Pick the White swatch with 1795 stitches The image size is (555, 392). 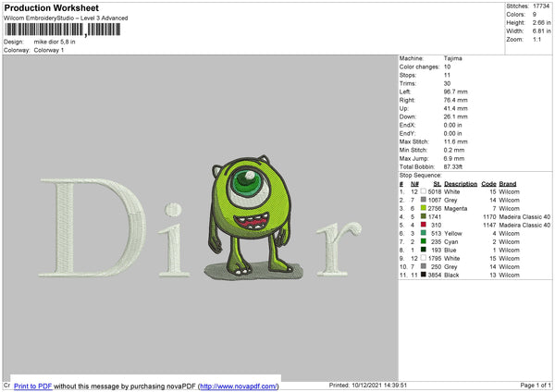point(424,258)
